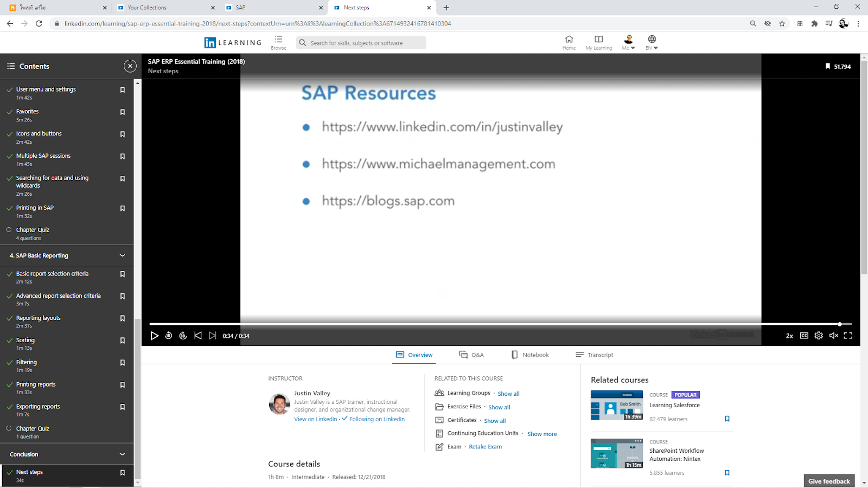Open My Learning page
The image size is (868, 488).
point(599,42)
